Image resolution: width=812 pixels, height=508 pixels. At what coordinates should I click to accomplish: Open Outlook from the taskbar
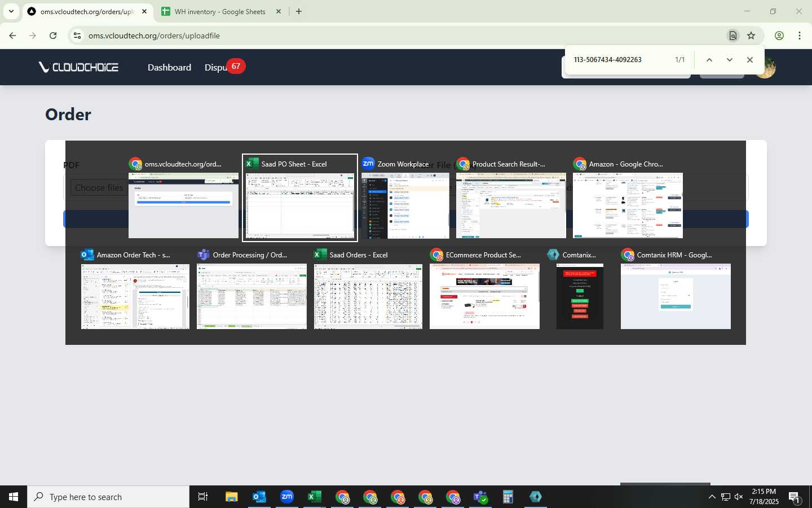coord(259,497)
